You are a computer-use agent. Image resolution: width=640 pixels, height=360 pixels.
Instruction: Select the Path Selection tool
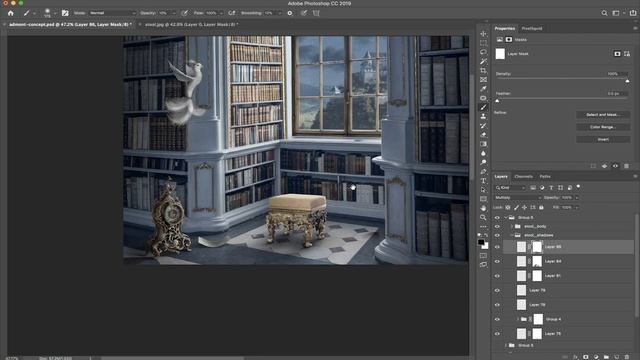(483, 190)
